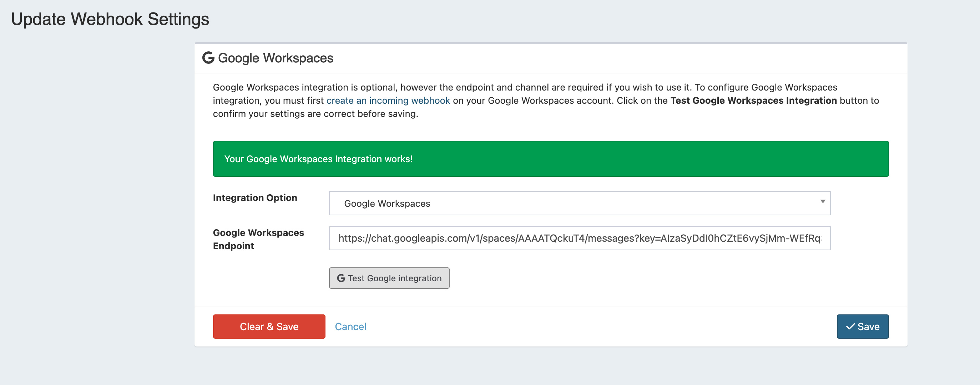Click the 'Google Workspaces Endpoint' label

(258, 240)
